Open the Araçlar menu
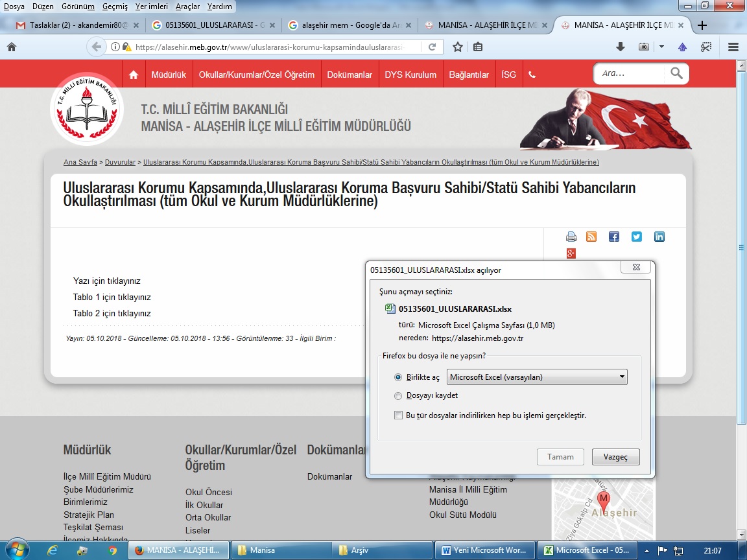This screenshot has width=747, height=560. click(x=187, y=6)
